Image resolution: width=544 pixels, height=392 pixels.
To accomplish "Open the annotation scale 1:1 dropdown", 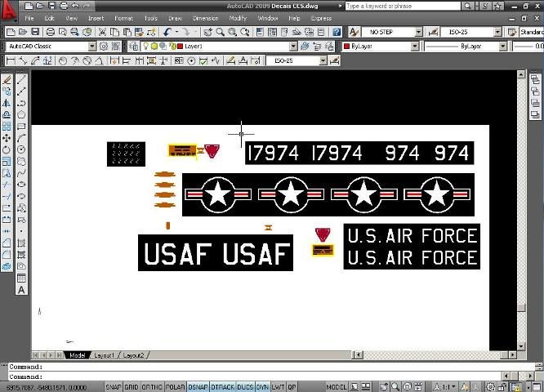I will click(445, 387).
